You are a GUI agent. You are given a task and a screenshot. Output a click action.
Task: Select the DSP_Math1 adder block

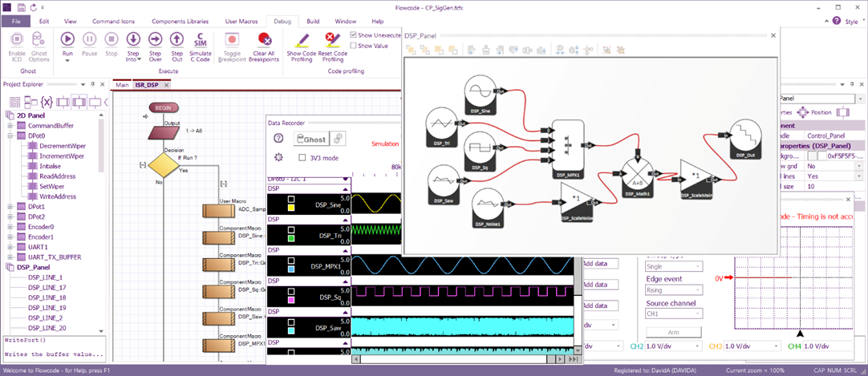636,177
